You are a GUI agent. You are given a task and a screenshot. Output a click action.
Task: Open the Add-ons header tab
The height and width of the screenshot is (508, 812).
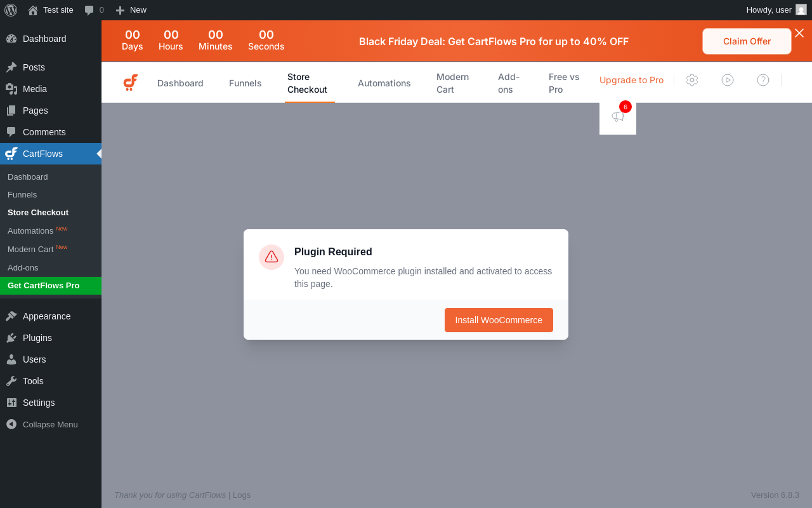pyautogui.click(x=509, y=83)
